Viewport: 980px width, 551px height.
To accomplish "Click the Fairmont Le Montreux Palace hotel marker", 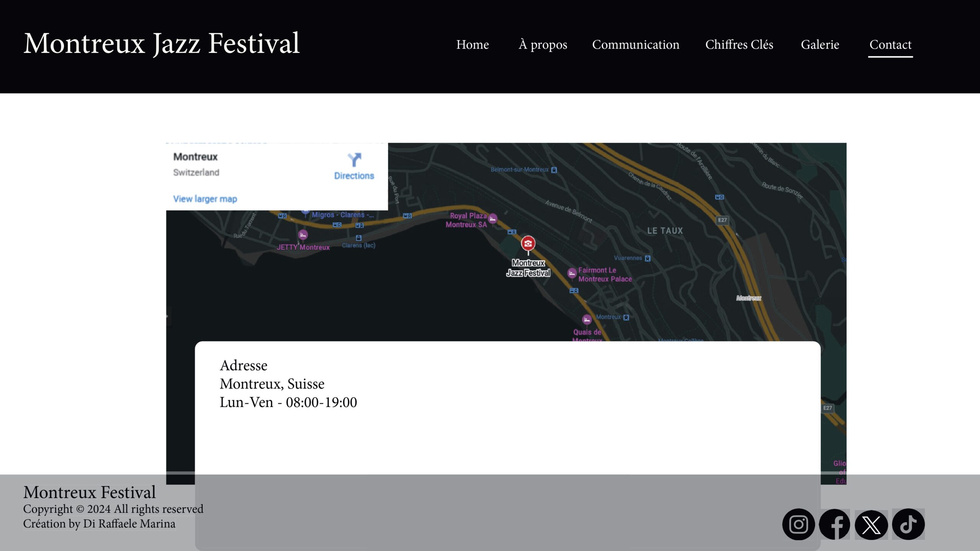I will 572,273.
